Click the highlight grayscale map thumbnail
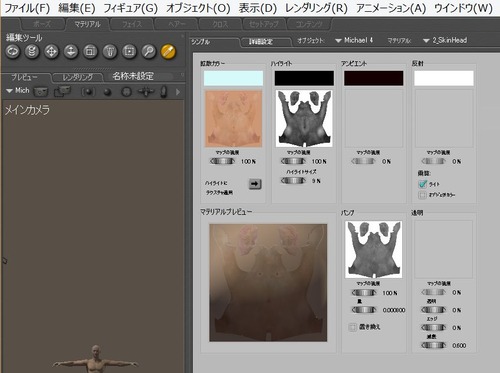The width and height of the screenshot is (500, 373). point(304,119)
